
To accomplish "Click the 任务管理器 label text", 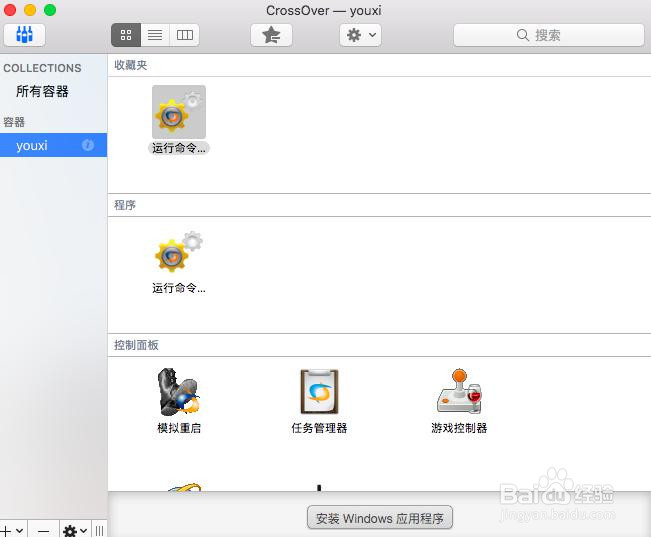I will [x=319, y=428].
